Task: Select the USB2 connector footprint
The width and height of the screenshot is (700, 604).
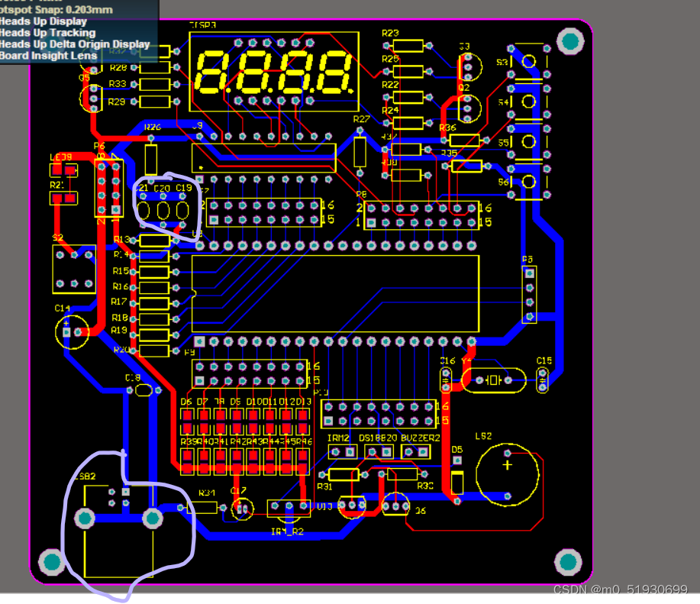Action: point(119,531)
